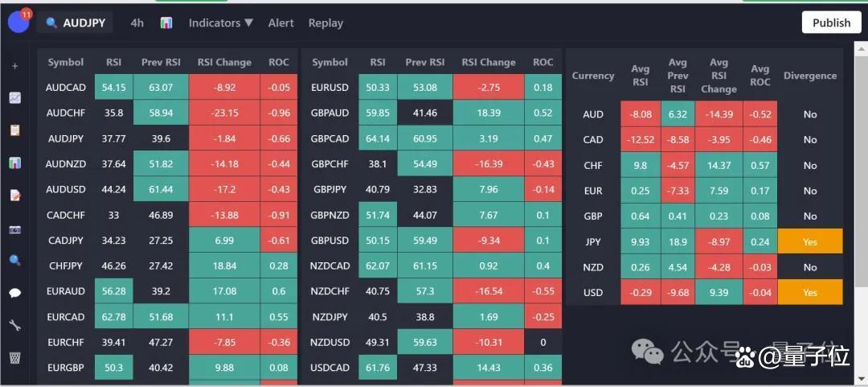Click the Publish button
The width and height of the screenshot is (868, 387).
point(831,23)
